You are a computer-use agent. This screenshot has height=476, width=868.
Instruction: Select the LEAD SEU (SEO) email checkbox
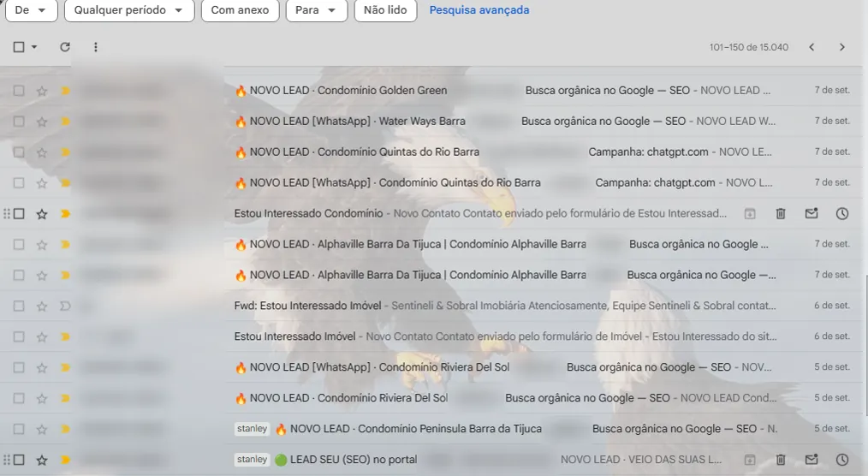[19, 460]
